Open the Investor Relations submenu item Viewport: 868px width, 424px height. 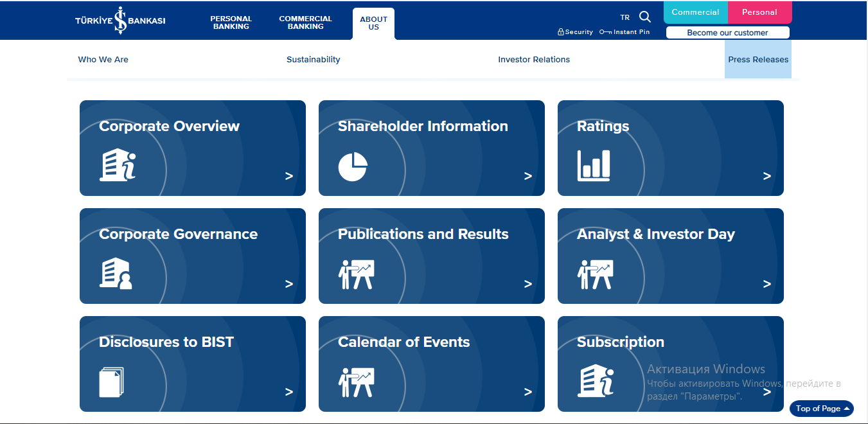pyautogui.click(x=534, y=60)
